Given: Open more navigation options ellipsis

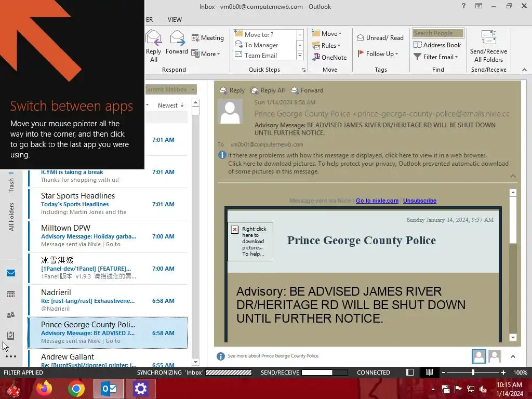Looking at the screenshot, I should pyautogui.click(x=11, y=356).
